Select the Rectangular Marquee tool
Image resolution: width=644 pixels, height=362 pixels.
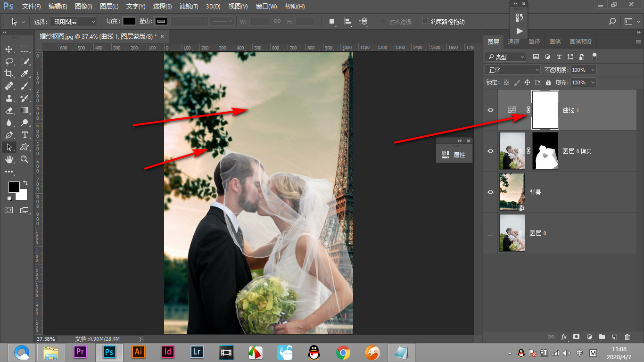25,49
